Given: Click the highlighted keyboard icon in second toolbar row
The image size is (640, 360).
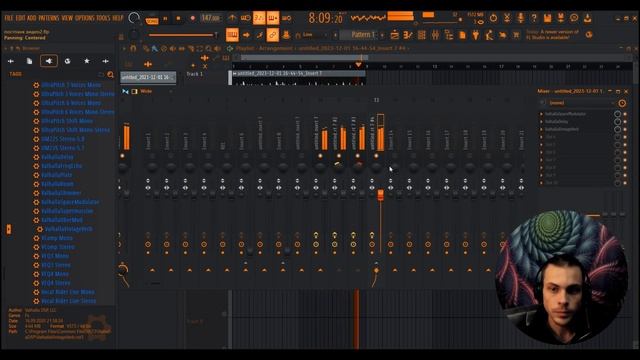Looking at the screenshot, I should (232, 35).
